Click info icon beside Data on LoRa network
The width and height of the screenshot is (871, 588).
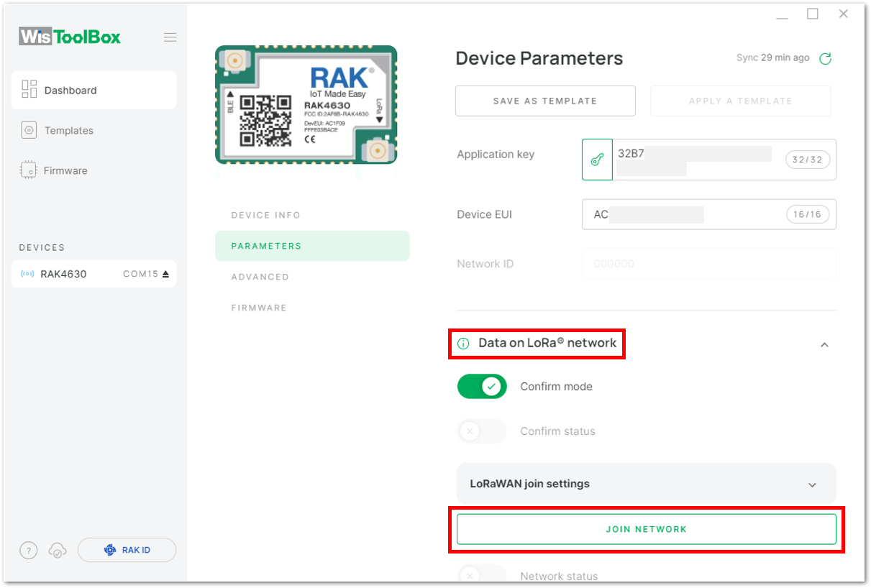tap(463, 344)
